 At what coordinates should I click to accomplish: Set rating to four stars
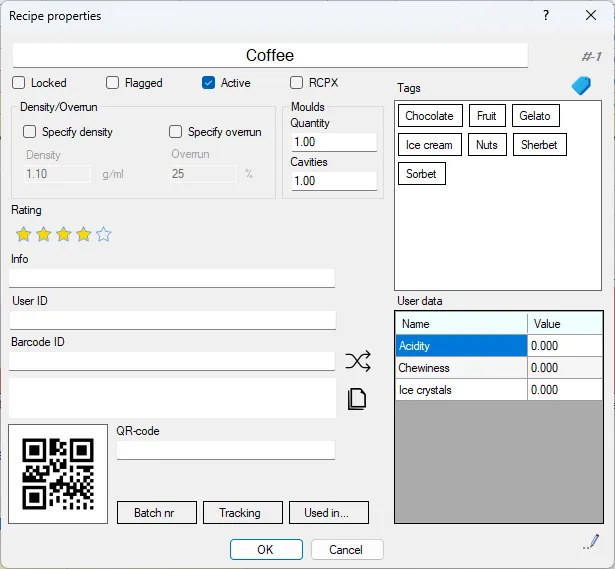(x=84, y=235)
